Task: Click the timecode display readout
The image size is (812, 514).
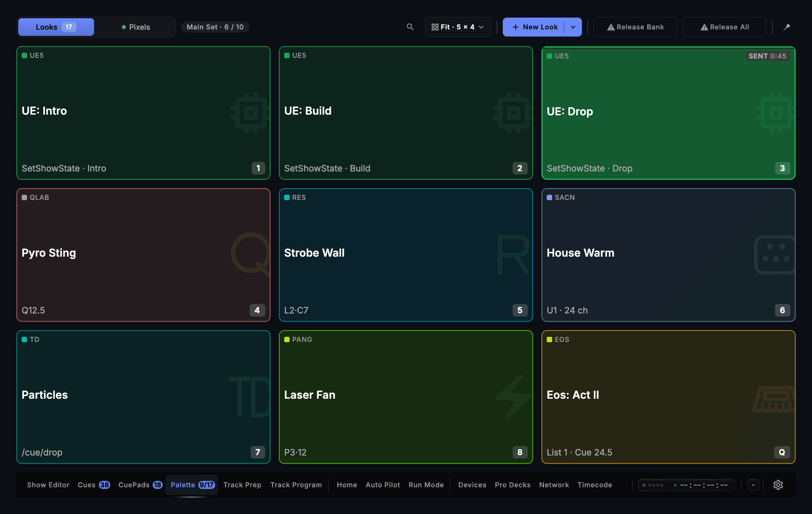Action: [x=686, y=485]
